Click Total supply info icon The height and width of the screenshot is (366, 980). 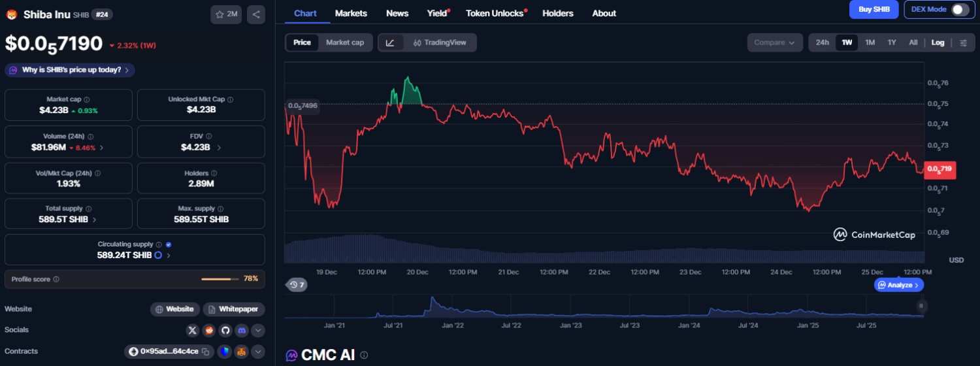click(x=88, y=208)
